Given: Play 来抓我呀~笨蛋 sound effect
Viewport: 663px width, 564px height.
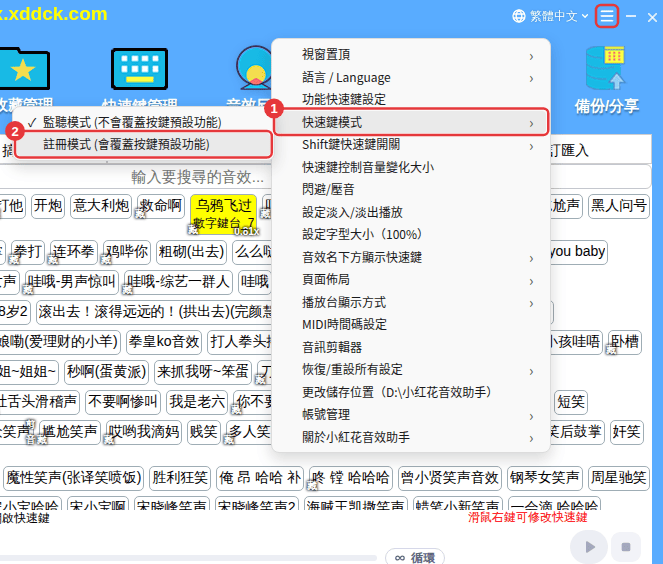Looking at the screenshot, I should click(203, 372).
